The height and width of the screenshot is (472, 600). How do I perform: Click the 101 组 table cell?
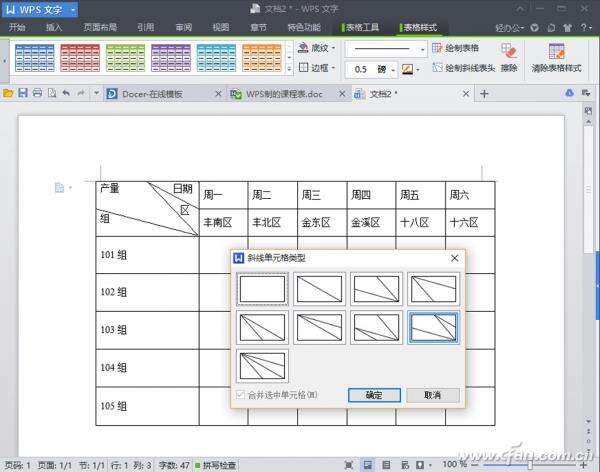click(147, 255)
